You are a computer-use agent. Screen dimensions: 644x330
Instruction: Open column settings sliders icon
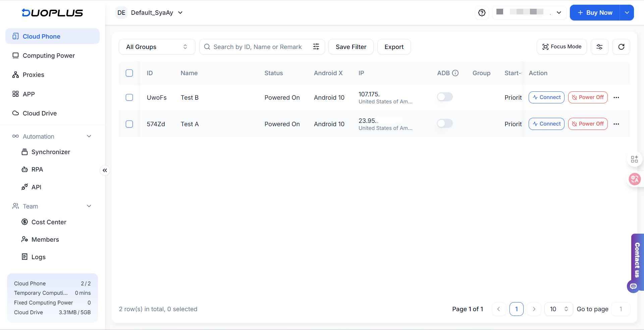[599, 47]
